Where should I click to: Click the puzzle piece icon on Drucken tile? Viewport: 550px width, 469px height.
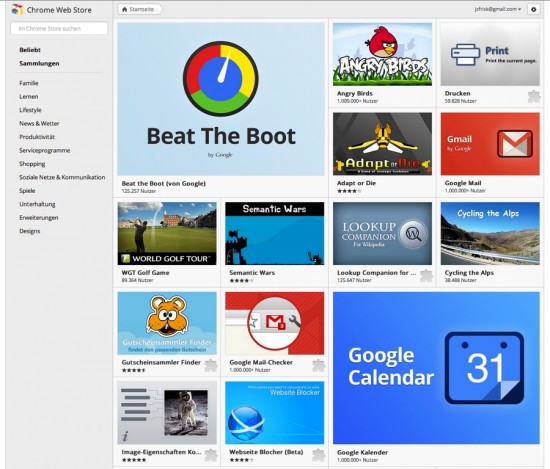click(534, 97)
